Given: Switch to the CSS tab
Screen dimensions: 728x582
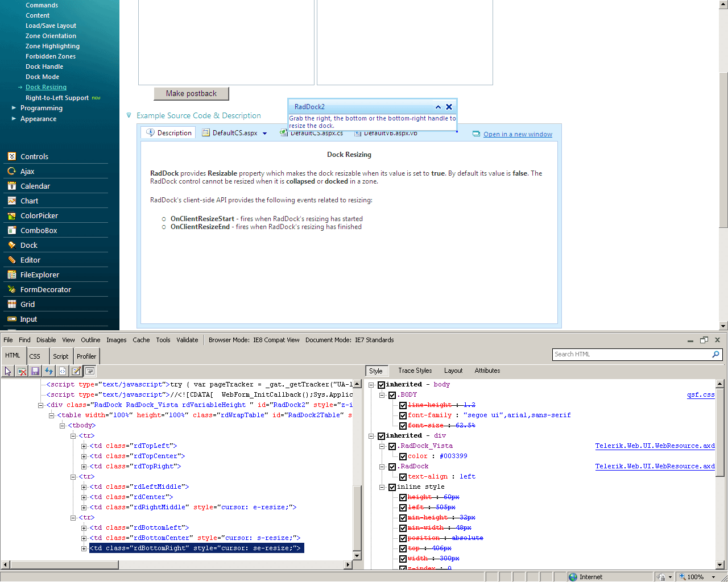Looking at the screenshot, I should click(x=35, y=356).
